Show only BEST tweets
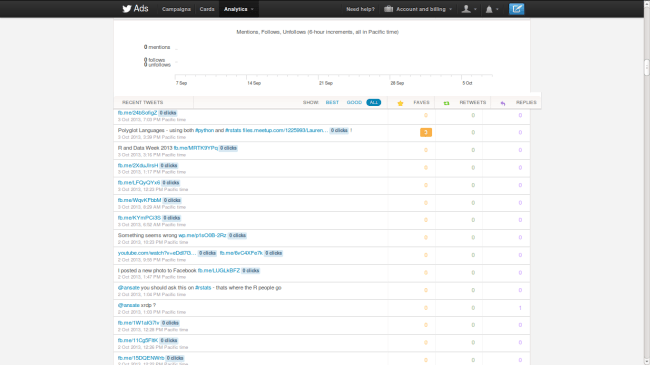The image size is (650, 365). tap(332, 102)
